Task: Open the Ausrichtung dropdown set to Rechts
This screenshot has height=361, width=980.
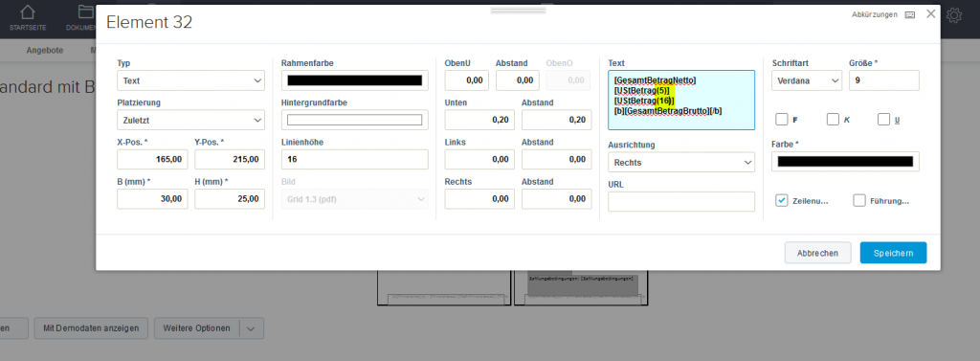Action: [x=681, y=162]
